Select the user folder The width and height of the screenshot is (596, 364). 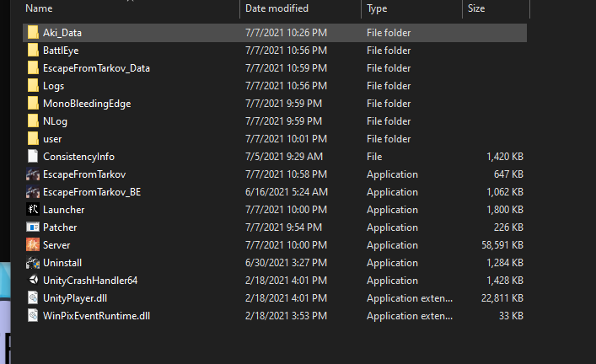[x=275, y=139]
